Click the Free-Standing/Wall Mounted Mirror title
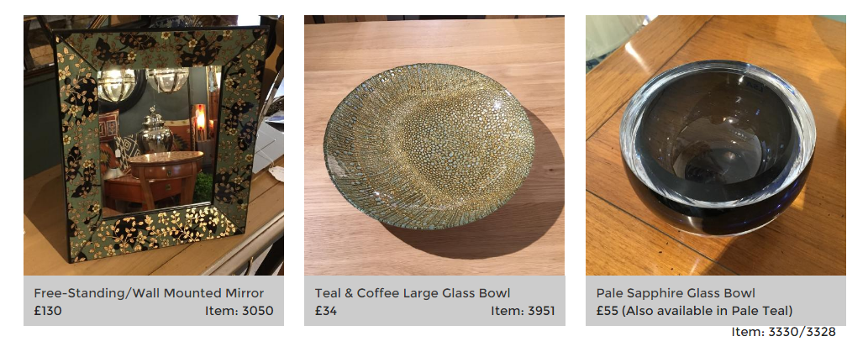Screen dimensions: 868x352 [x=149, y=293]
